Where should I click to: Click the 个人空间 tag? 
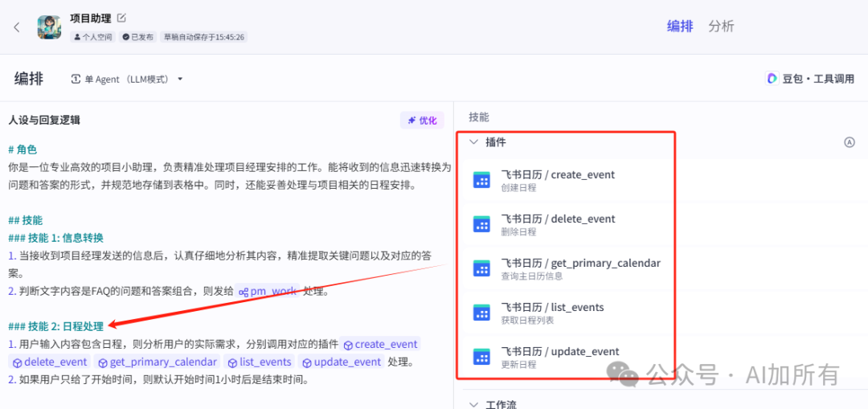coord(93,37)
